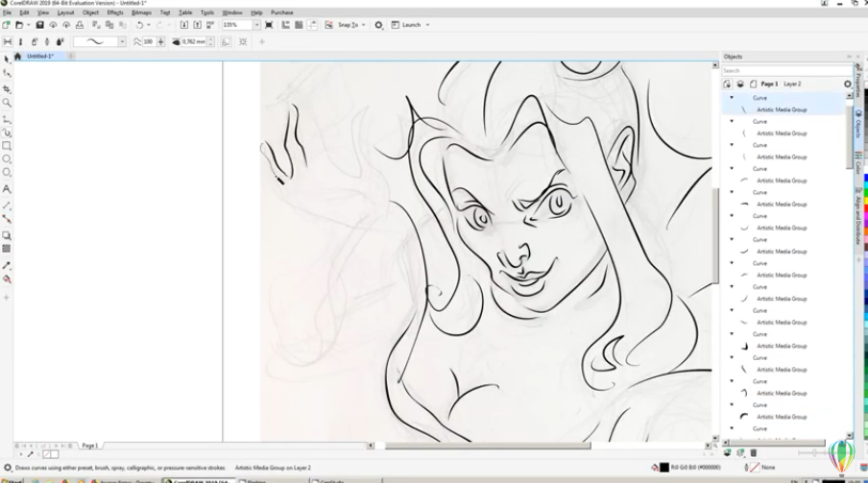Select the Crop tool
This screenshot has height=483, width=868.
[7, 88]
